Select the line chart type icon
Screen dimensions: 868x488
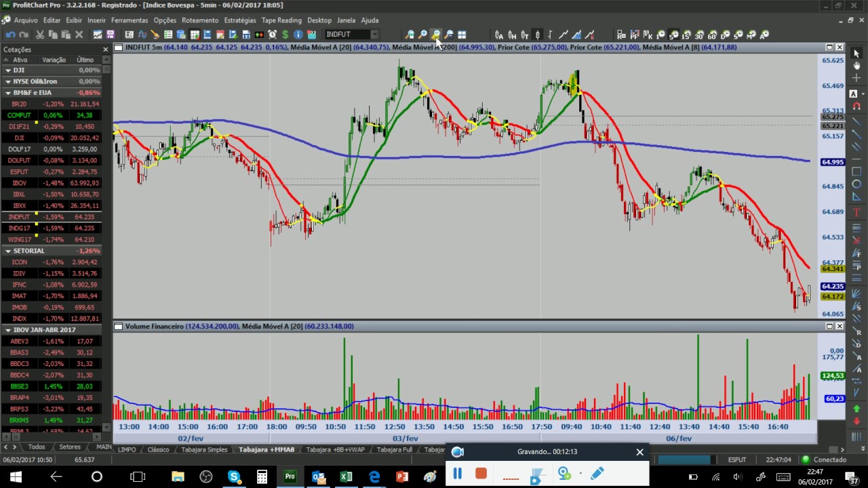564,35
